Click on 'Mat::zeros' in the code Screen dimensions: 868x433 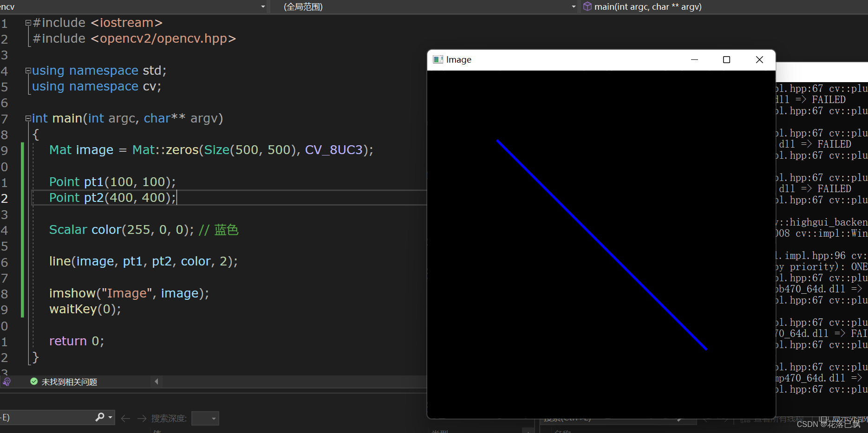165,150
